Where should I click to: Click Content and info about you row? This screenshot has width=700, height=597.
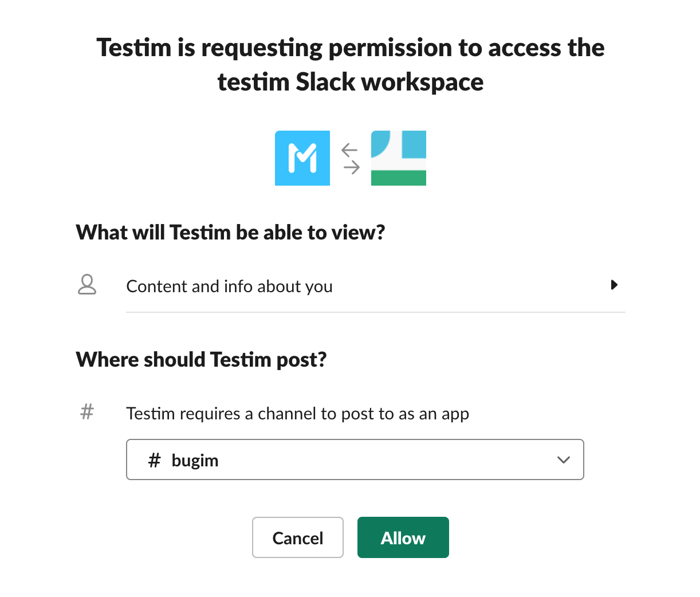pyautogui.click(x=376, y=285)
